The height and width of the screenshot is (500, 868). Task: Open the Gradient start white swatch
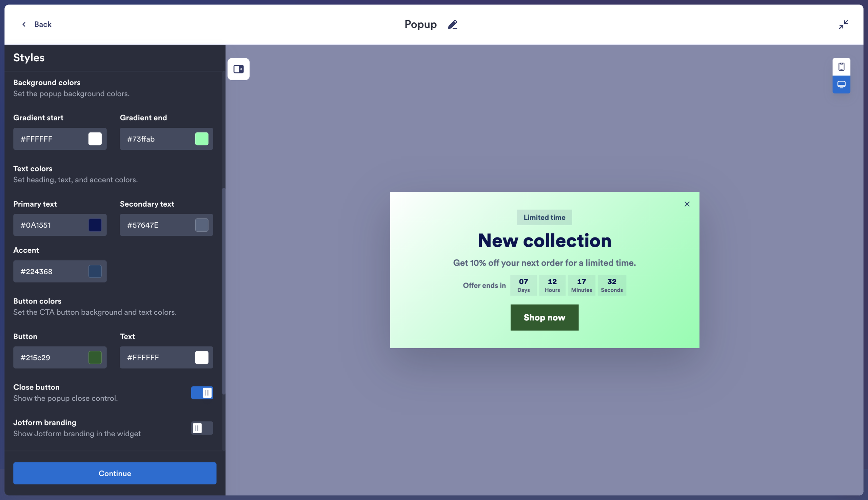[95, 139]
